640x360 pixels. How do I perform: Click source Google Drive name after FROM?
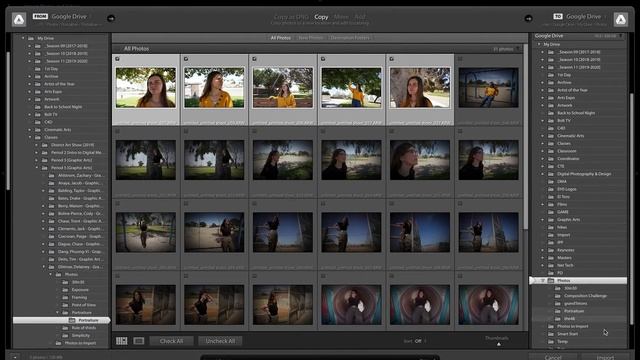[x=69, y=16]
